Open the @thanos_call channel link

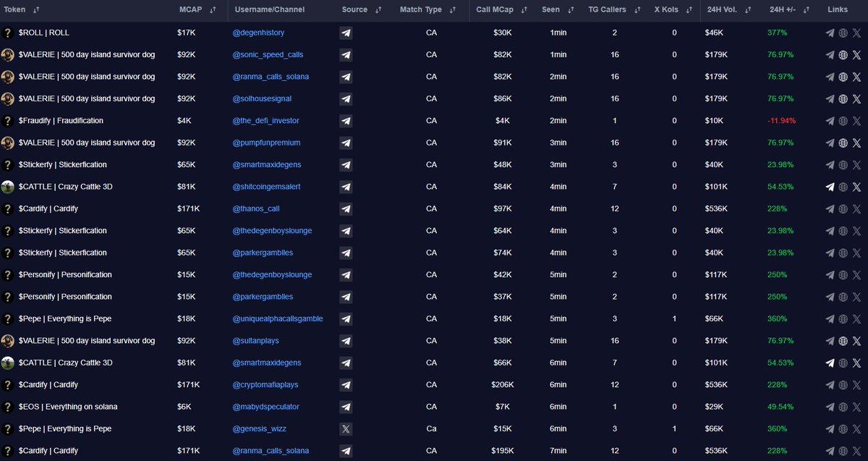point(256,209)
